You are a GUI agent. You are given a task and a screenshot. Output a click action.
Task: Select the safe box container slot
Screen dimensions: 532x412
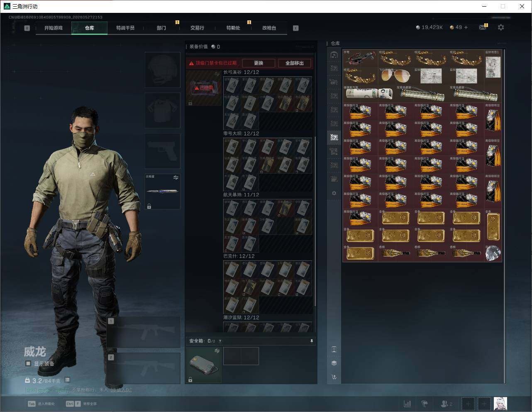[x=204, y=365]
